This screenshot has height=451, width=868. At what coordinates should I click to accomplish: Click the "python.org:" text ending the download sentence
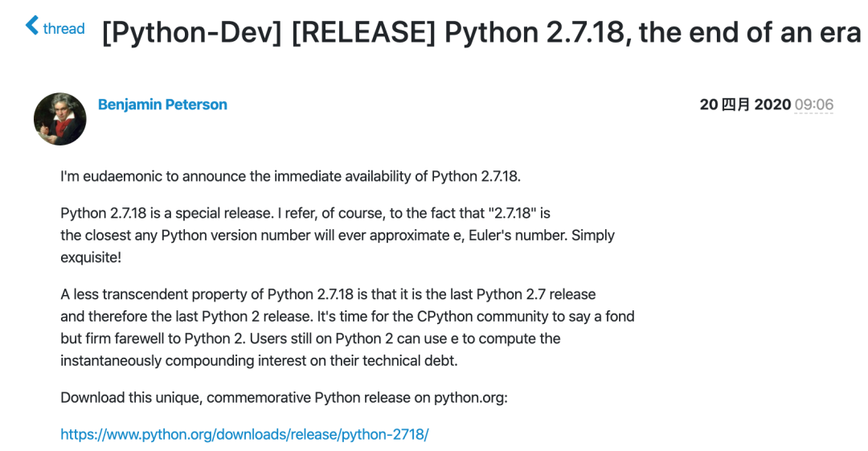pyautogui.click(x=470, y=398)
